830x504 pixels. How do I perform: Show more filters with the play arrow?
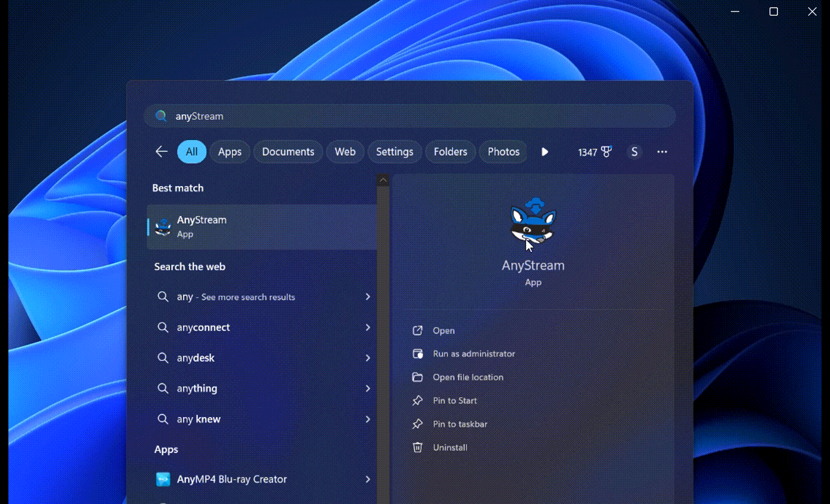[545, 152]
